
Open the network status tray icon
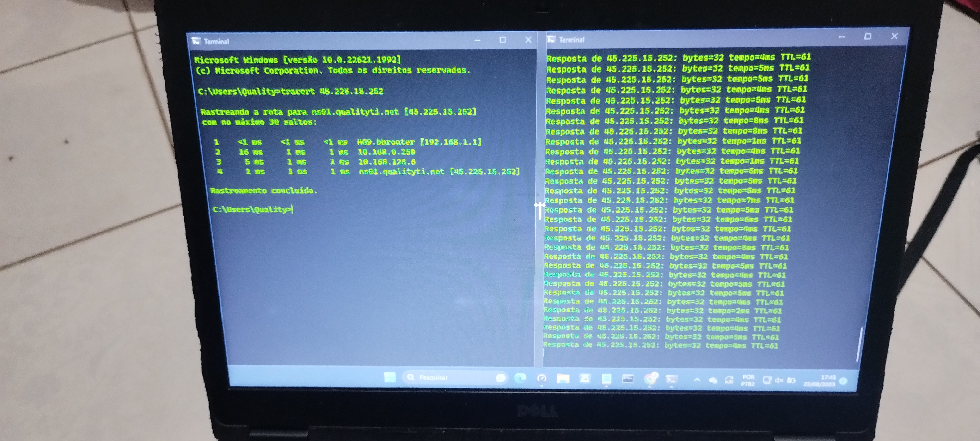pos(766,380)
